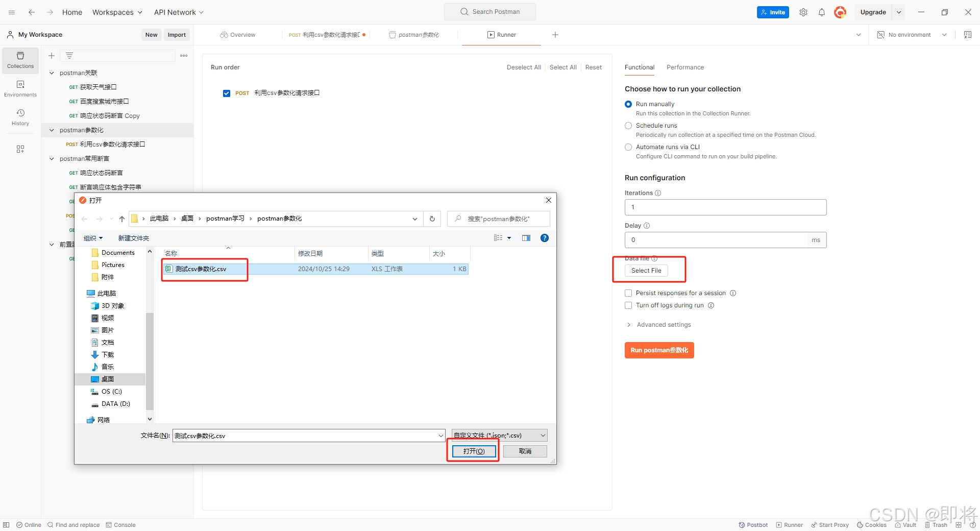The width and height of the screenshot is (980, 531).
Task: Click the Import button
Action: click(x=177, y=35)
